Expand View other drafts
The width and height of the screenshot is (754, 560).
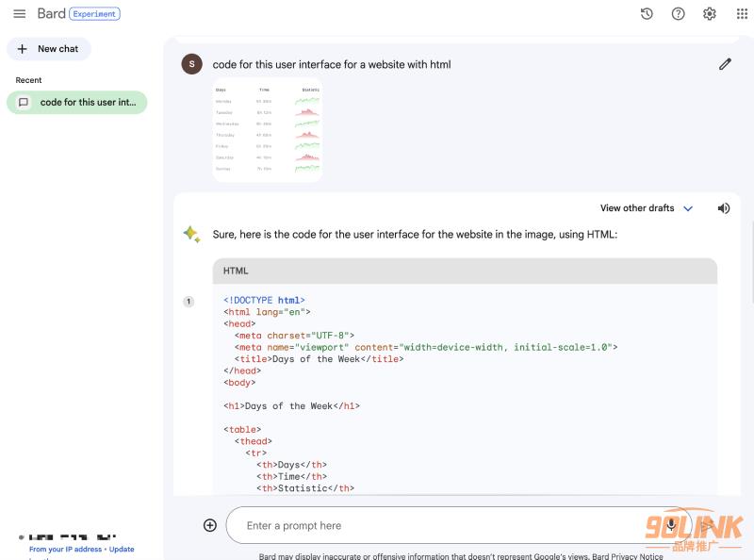pyautogui.click(x=647, y=208)
